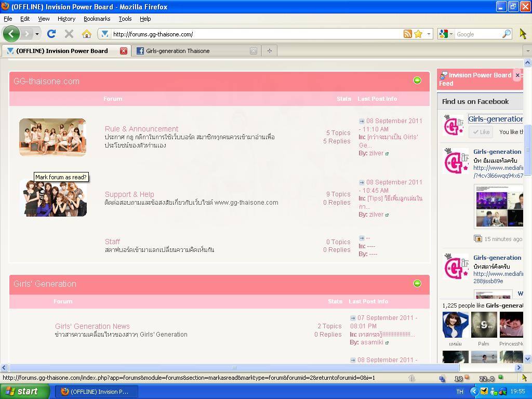Click the status bar 22.0 counter
This screenshot has width=532, height=399.
(x=486, y=378)
